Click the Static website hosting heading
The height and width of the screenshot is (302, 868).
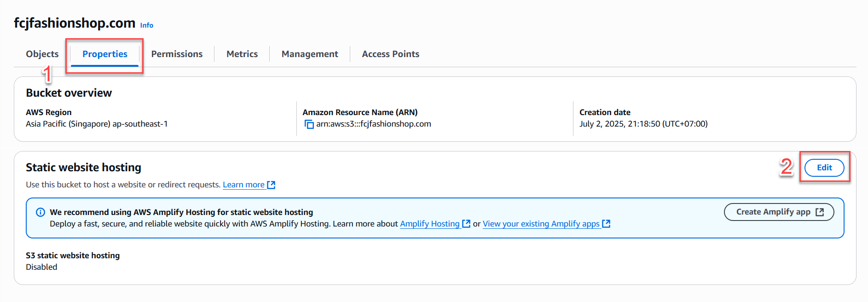[83, 168]
